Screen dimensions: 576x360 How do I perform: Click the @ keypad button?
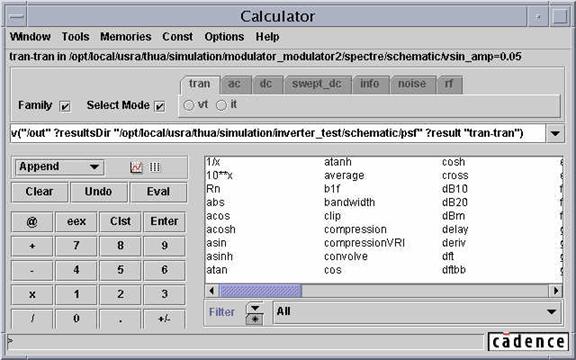click(32, 222)
